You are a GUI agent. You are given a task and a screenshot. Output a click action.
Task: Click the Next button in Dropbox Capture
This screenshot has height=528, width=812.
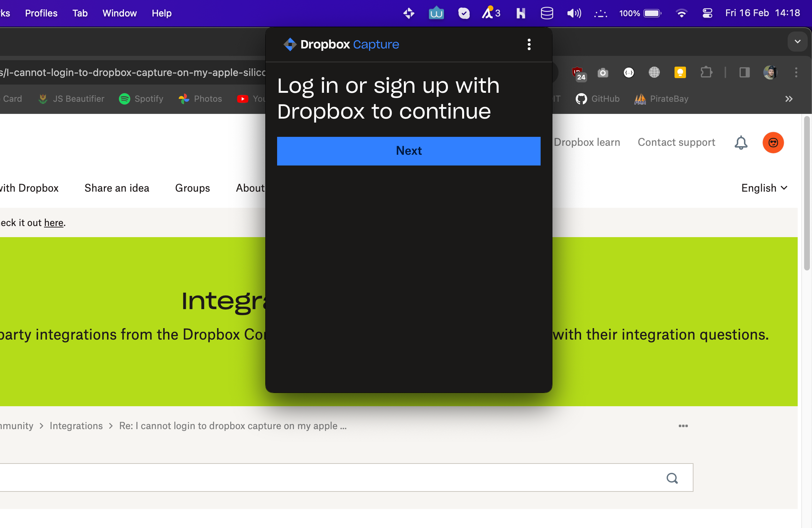coord(409,151)
